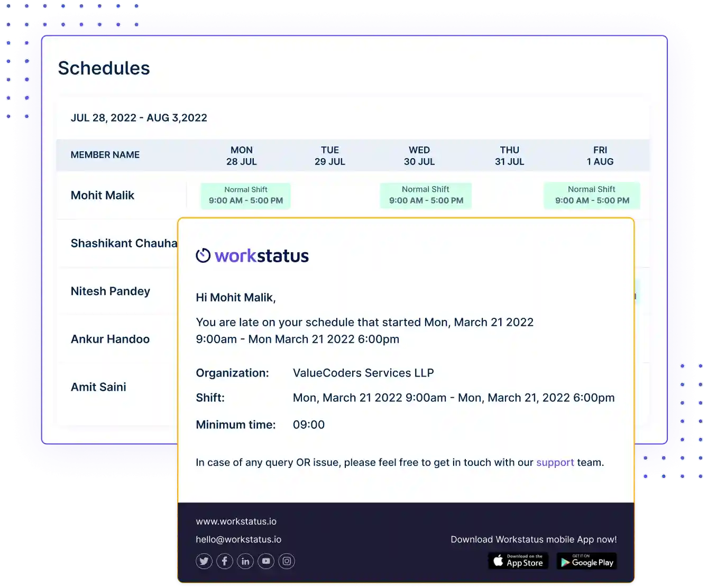The height and width of the screenshot is (588, 708).
Task: Click the WED 30 JUL column header
Action: pos(419,156)
